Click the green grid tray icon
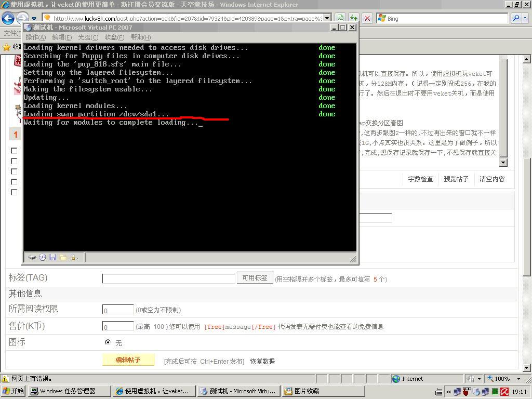The image size is (532, 399). point(495,392)
